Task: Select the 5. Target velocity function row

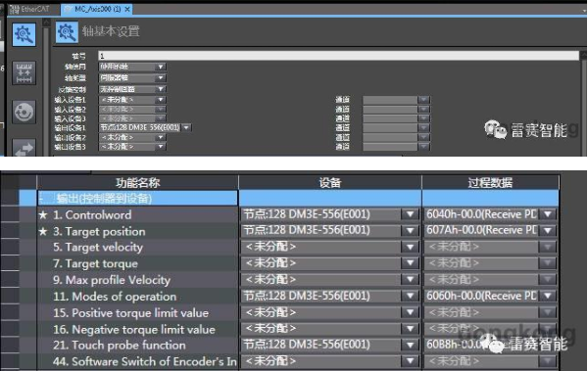Action: pos(137,248)
